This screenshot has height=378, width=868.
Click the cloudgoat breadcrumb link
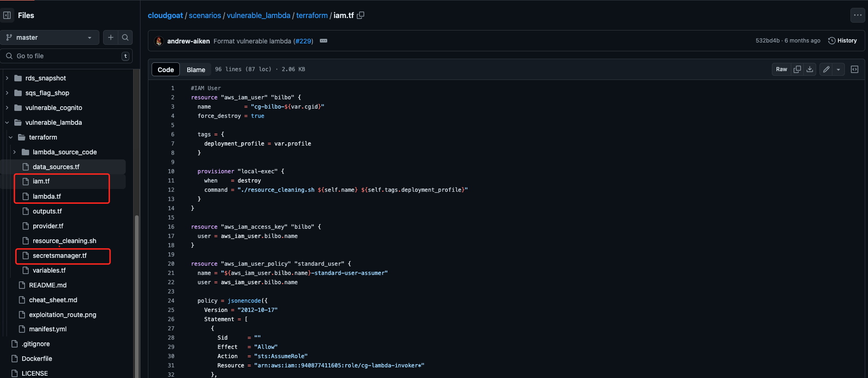[165, 15]
